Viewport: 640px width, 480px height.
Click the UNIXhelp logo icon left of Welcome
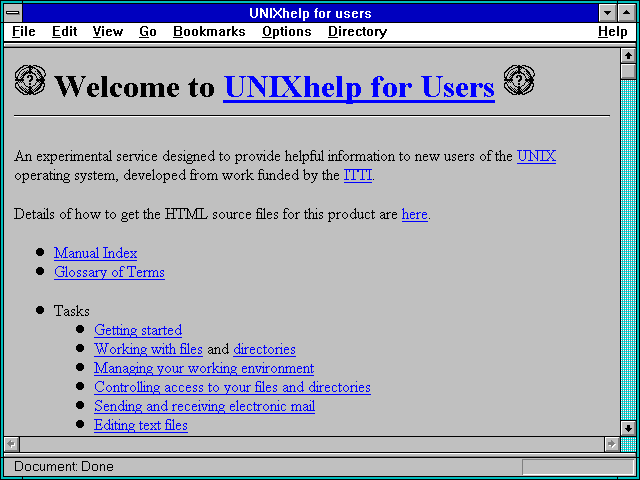click(x=30, y=80)
